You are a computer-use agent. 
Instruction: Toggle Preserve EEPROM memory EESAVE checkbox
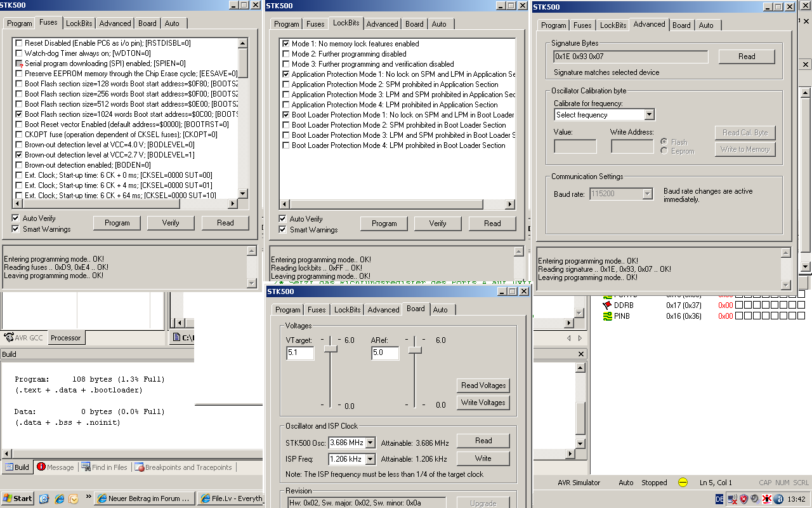(18, 74)
